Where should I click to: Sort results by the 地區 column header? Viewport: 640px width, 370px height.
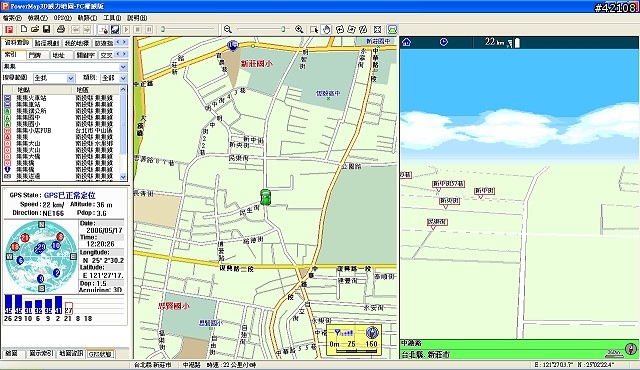[96, 89]
